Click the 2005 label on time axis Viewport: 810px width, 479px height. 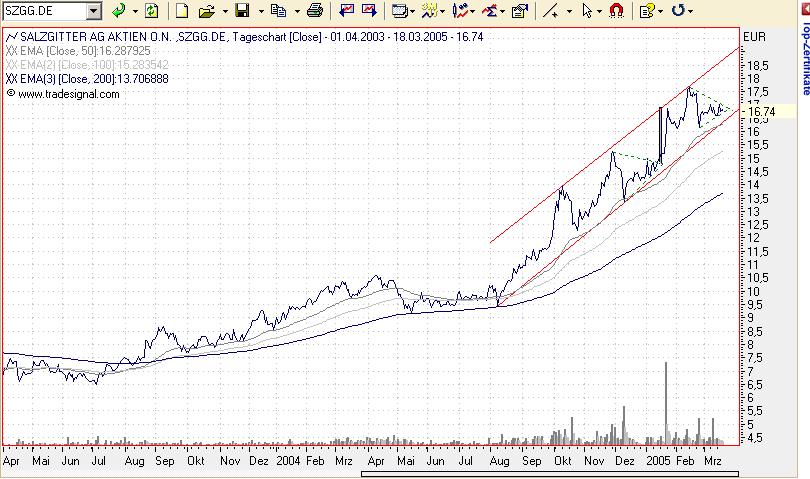[x=658, y=460]
